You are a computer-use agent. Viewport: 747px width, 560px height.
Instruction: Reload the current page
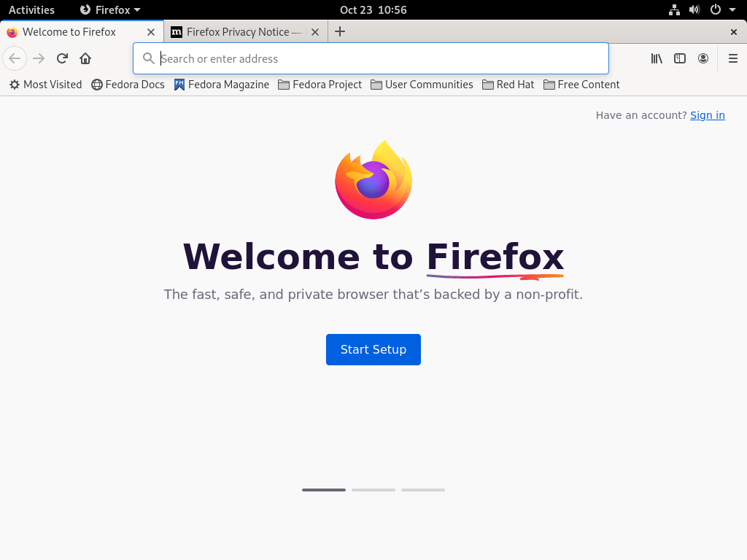pos(62,58)
